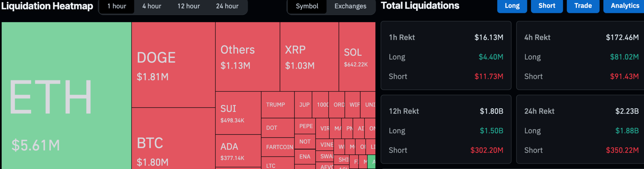Select the DOGE $1.81M tile
The height and width of the screenshot is (169, 644).
pos(173,65)
